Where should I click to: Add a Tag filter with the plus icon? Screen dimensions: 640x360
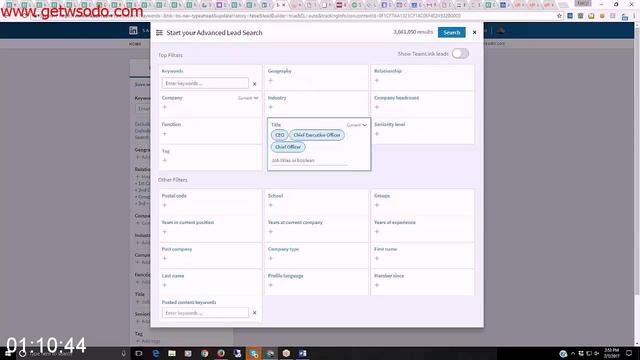[x=164, y=160]
